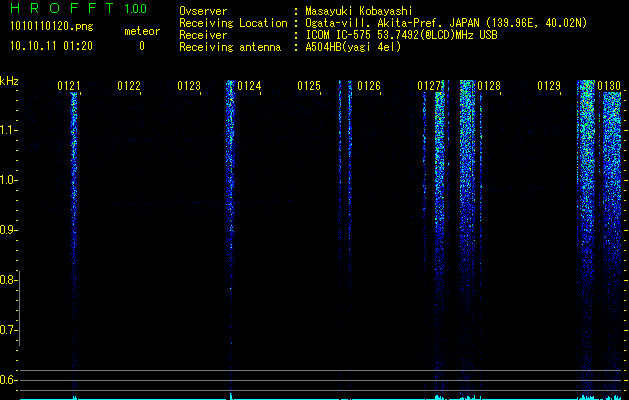Click the 0124 time marker

(x=249, y=86)
